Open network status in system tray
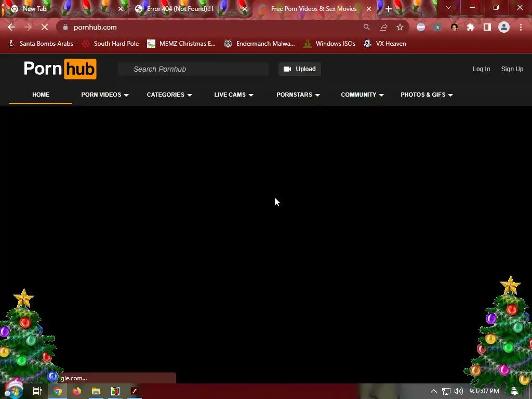This screenshot has width=532, height=399. coord(446,391)
